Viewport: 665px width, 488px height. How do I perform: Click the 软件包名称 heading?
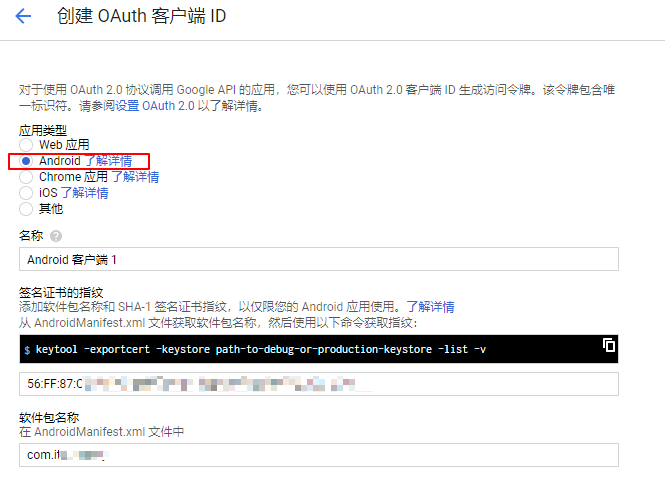49,418
